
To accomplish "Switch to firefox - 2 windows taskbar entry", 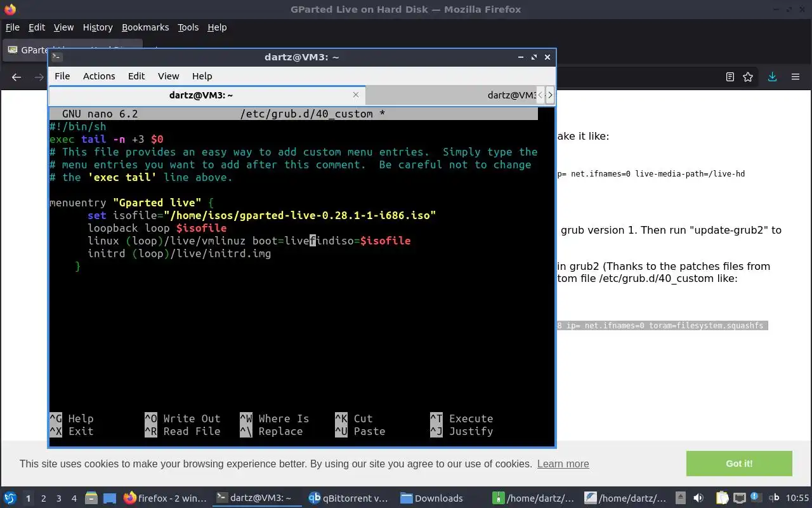I will [x=165, y=498].
